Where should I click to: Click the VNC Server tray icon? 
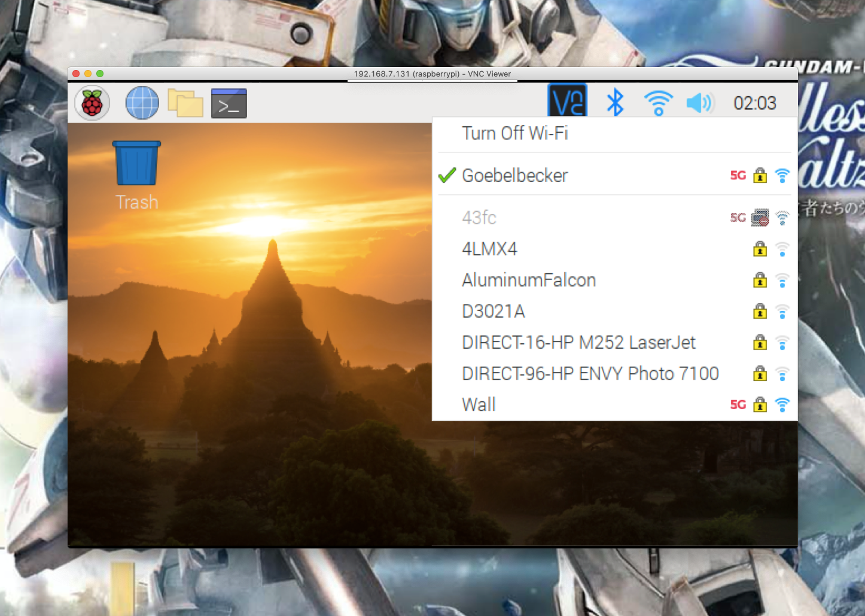click(x=568, y=101)
